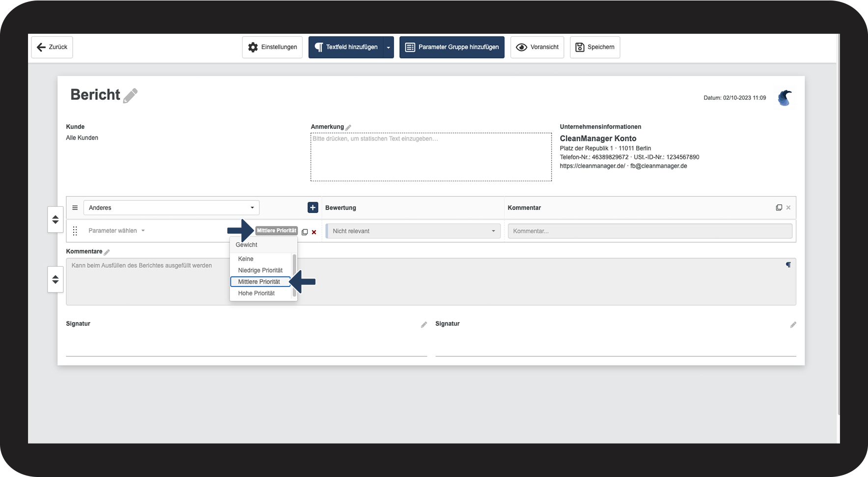Edit the left Signatur with its pencil icon

click(424, 325)
